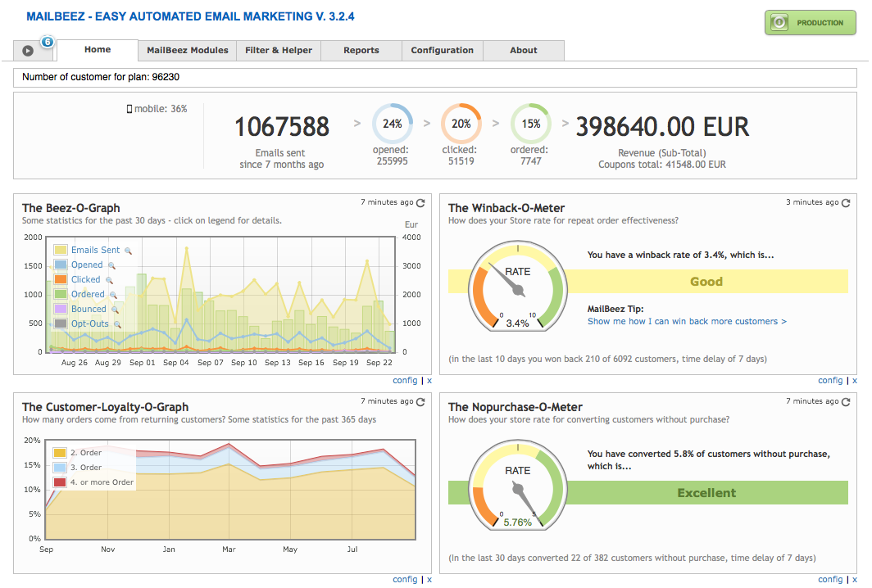
Task: Click the mobile phone icon beside 36%
Action: (129, 109)
